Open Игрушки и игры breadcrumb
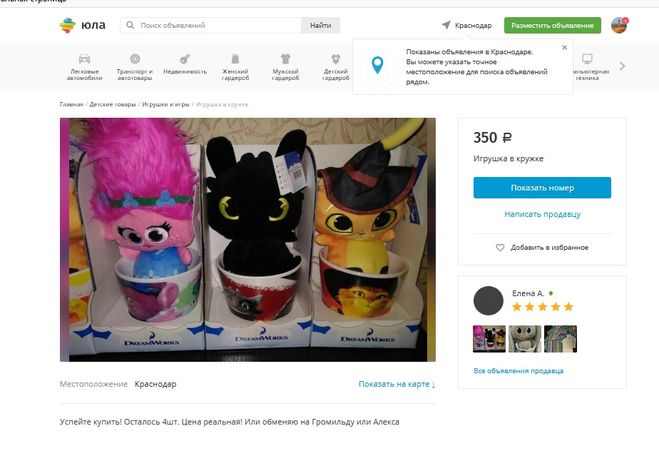 166,104
